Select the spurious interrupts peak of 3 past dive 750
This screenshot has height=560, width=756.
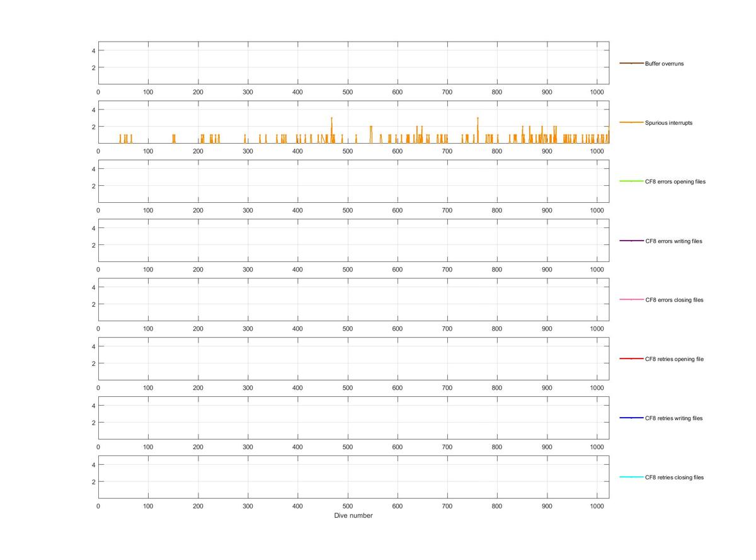[x=478, y=118]
